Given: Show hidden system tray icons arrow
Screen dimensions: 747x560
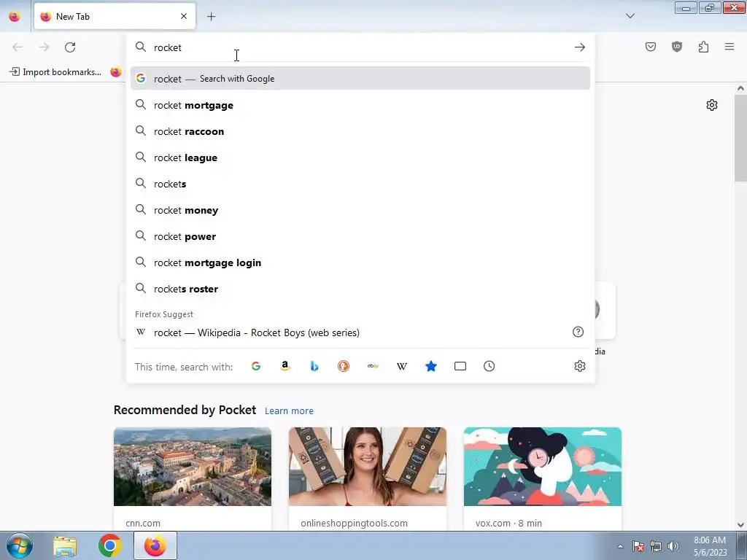Looking at the screenshot, I should (620, 546).
